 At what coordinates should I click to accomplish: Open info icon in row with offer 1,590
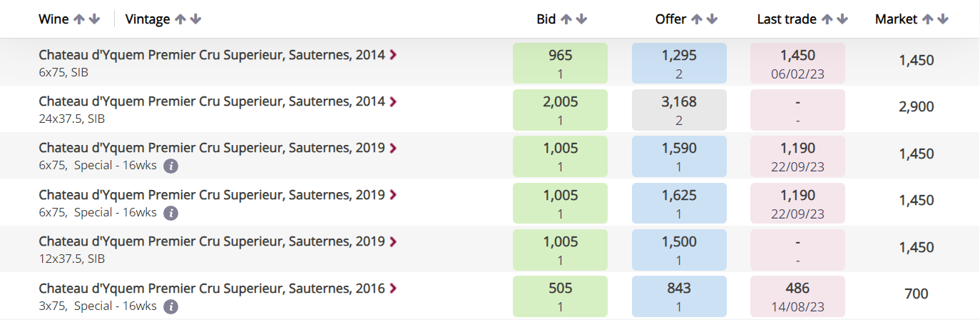click(x=170, y=166)
